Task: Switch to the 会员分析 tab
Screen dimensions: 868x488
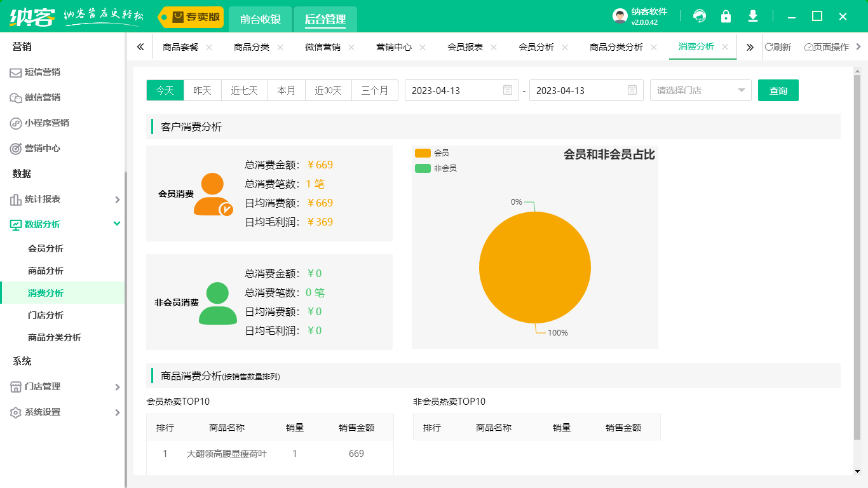Action: tap(534, 46)
